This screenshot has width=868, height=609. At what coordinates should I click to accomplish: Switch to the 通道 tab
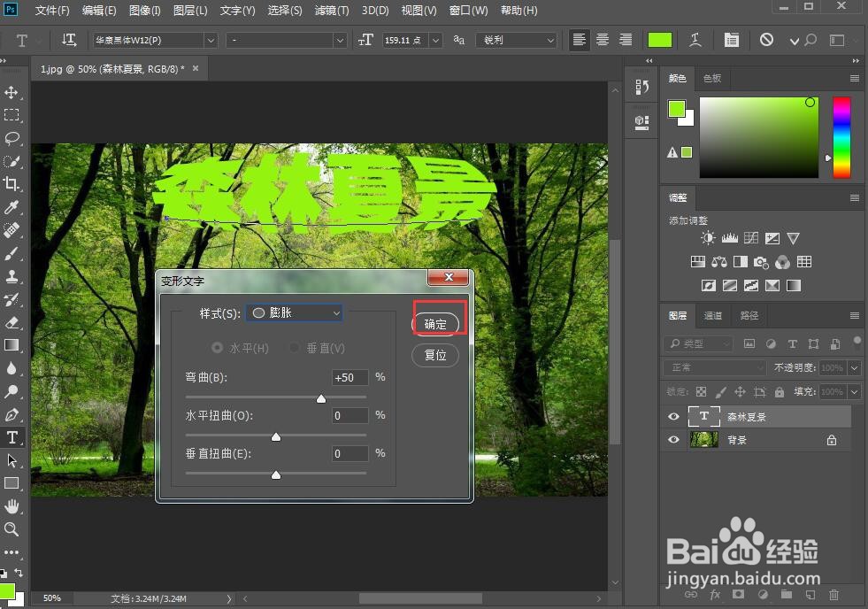click(712, 315)
